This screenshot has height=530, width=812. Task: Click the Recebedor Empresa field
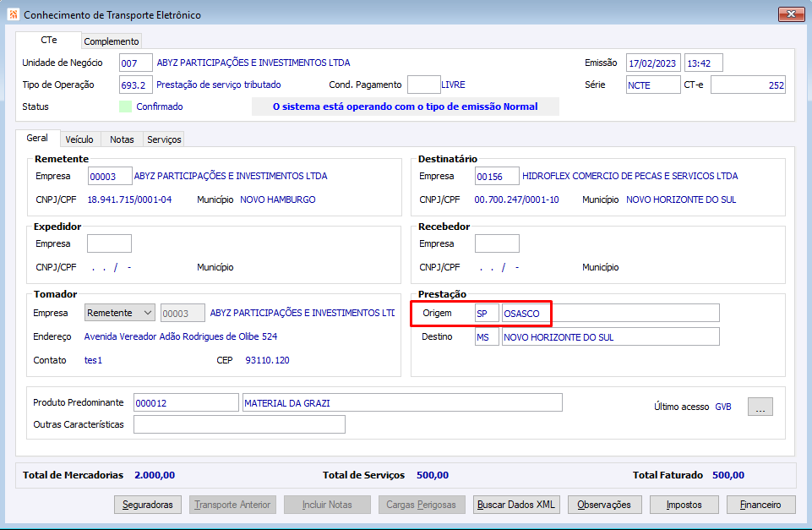[x=497, y=243]
